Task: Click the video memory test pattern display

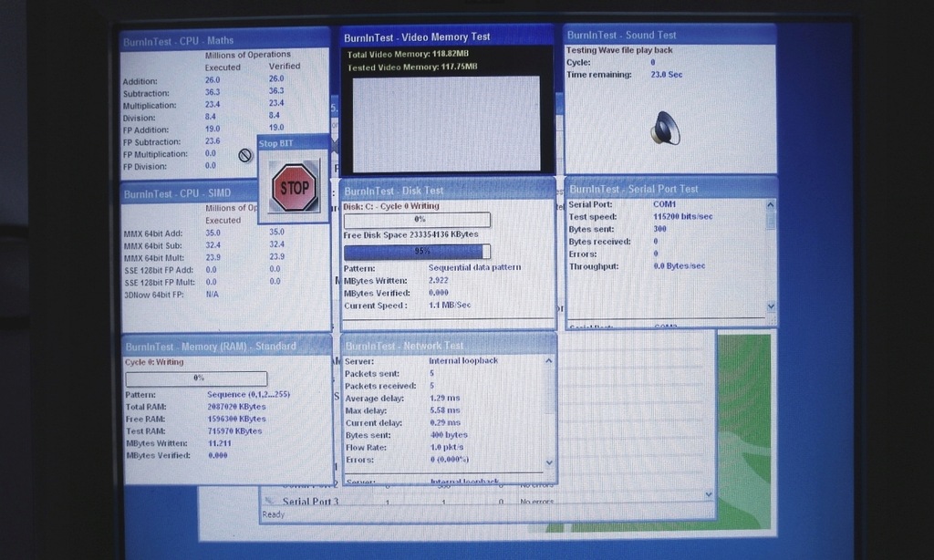Action: (x=446, y=123)
